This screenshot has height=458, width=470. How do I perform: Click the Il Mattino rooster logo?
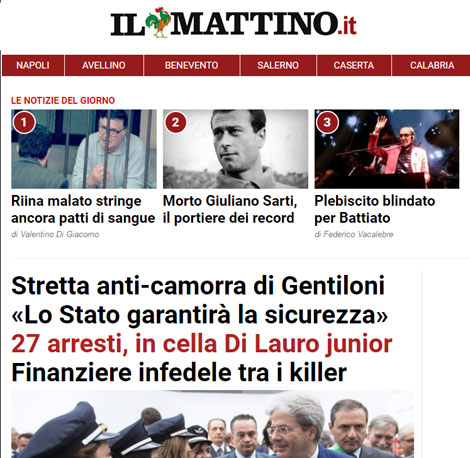pos(233,23)
